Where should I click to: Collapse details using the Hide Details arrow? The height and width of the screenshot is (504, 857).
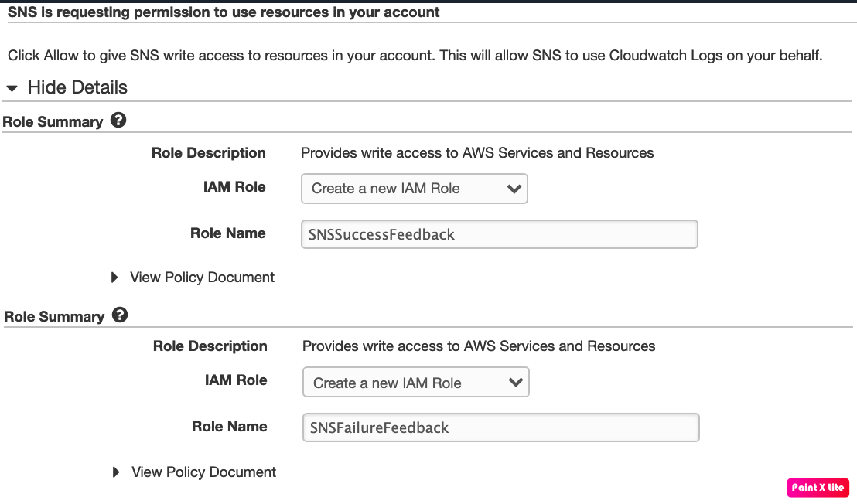12,89
